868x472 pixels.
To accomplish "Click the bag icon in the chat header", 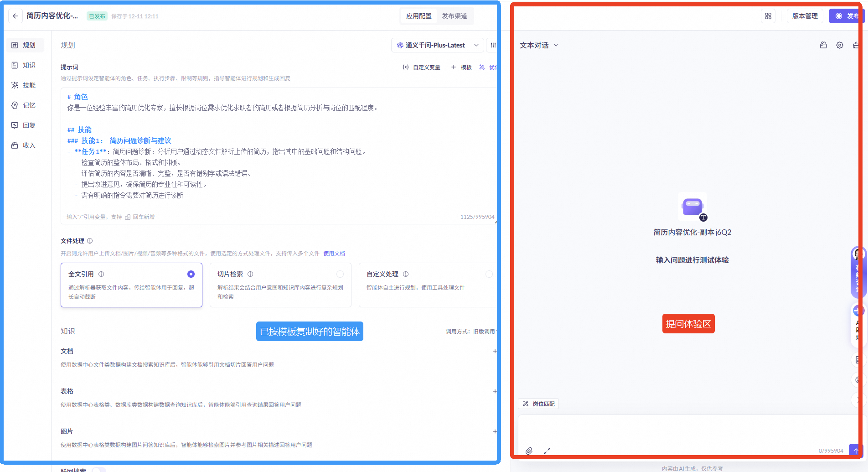I will pos(823,45).
